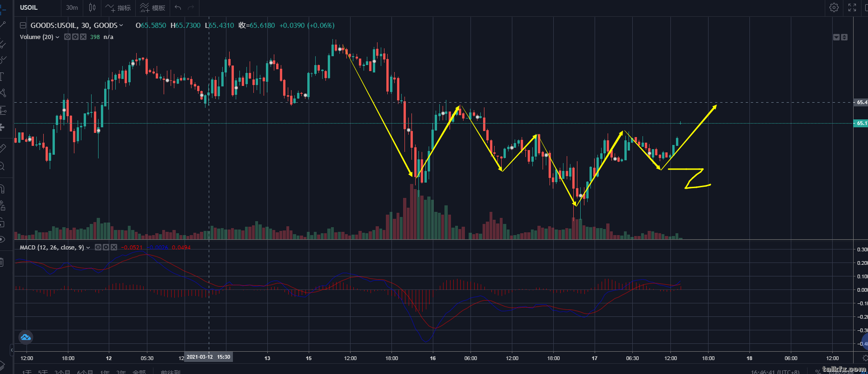This screenshot has height=374, width=868.
Task: Open time axis settings gear
Action: [x=864, y=358]
